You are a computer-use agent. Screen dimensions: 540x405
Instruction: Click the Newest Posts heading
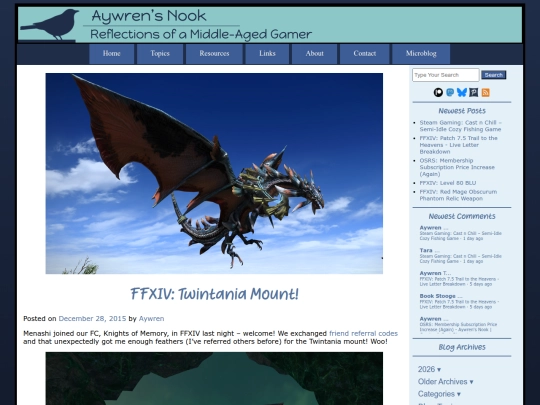462,111
